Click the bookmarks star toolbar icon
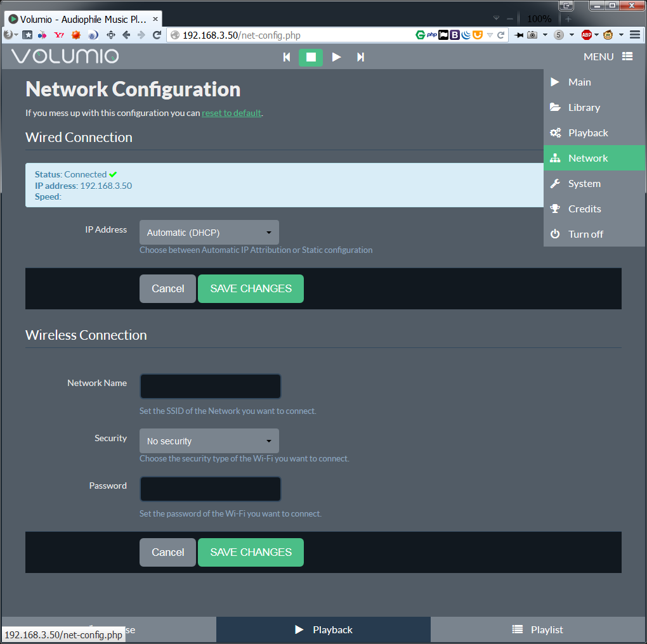 (x=27, y=35)
